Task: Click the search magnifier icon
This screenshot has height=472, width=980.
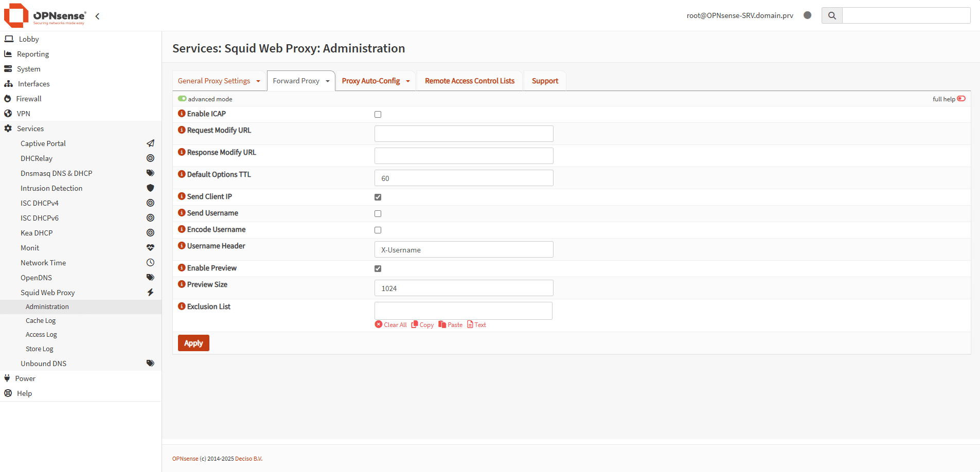Action: point(832,15)
